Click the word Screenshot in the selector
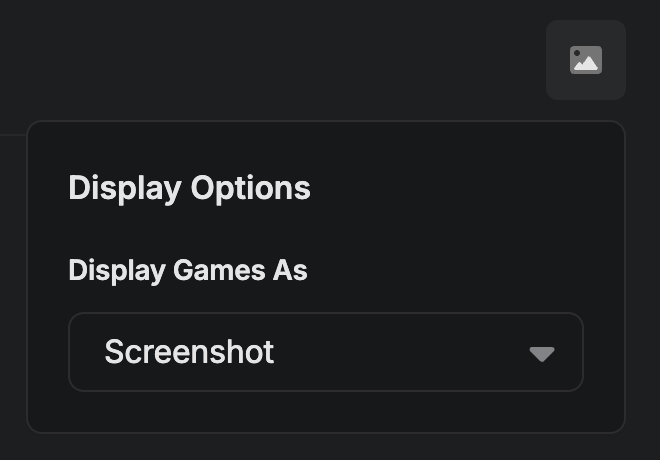Screen dimensions: 660x460 point(189,352)
